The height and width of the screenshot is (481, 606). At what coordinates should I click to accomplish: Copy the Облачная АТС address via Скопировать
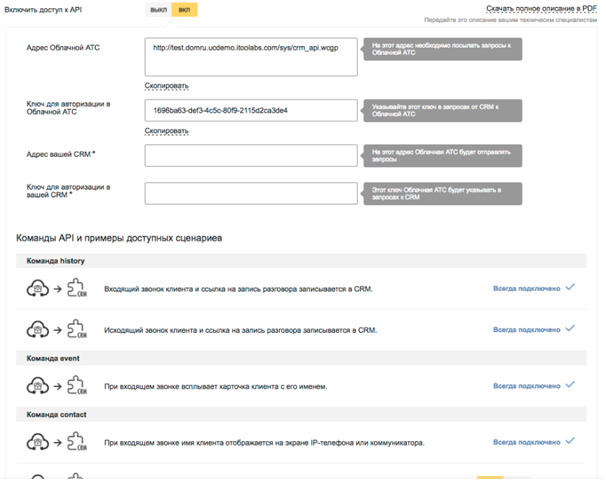166,85
